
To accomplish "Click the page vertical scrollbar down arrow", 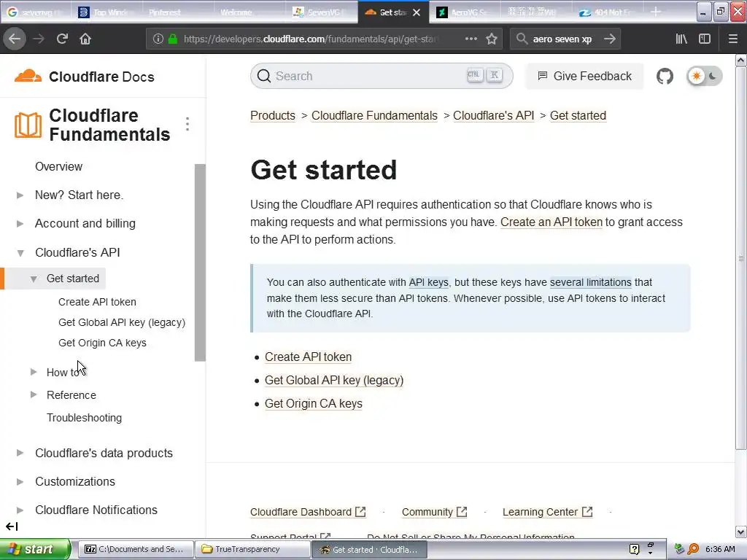I will (740, 532).
